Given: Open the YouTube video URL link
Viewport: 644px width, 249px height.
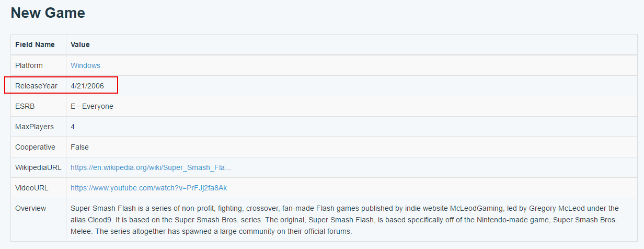Looking at the screenshot, I should [148, 188].
